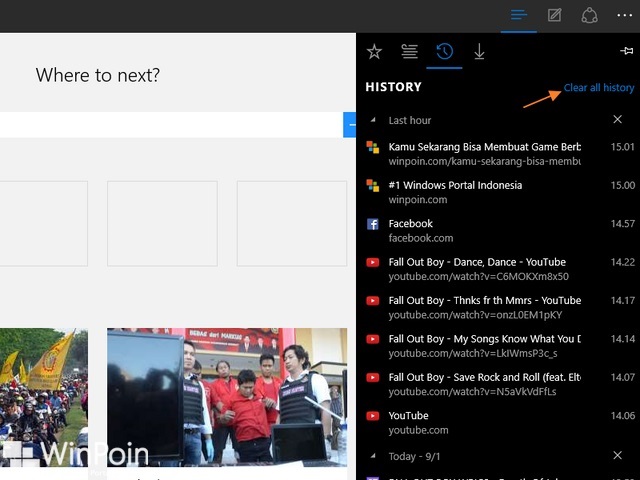The width and height of the screenshot is (640, 480).
Task: Open the #1 Windows Portal Indonesia entry
Action: pos(498,192)
